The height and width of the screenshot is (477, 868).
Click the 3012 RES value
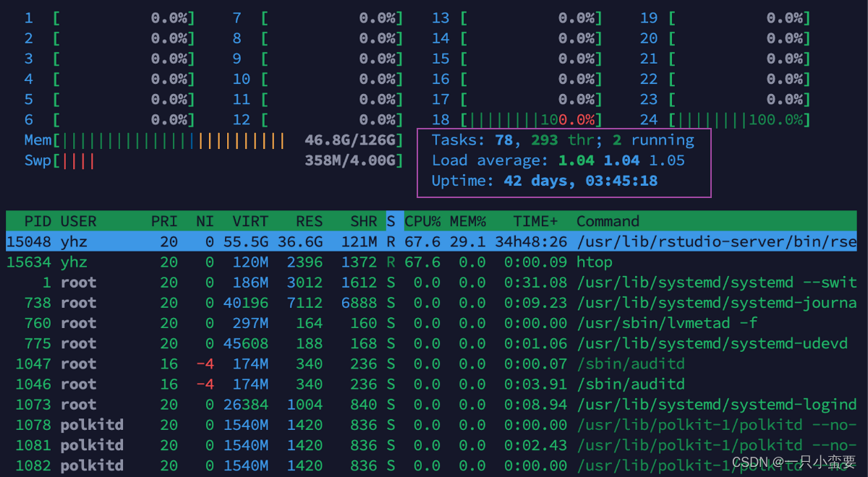305,283
